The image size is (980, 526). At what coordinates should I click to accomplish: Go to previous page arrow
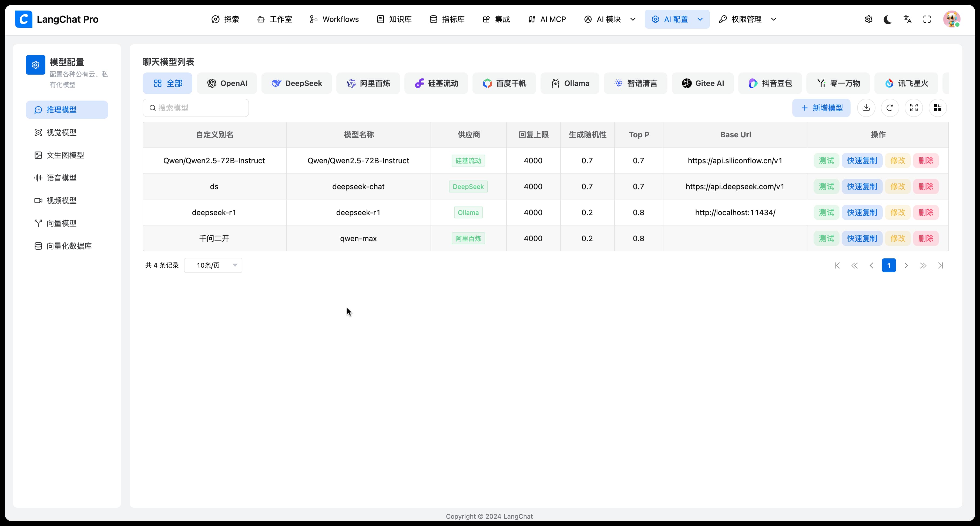(872, 265)
